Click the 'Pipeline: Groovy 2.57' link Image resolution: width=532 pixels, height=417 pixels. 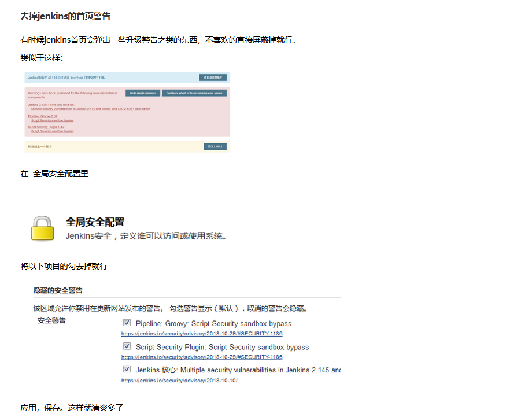coord(43,116)
